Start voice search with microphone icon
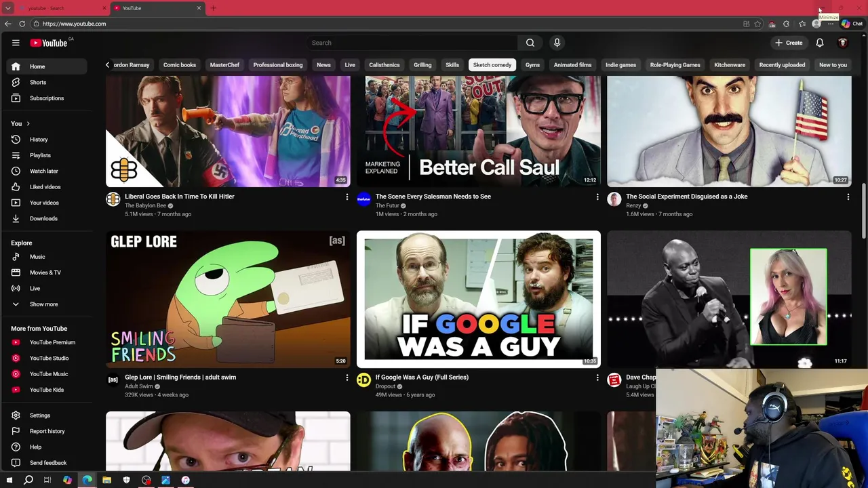Viewport: 868px width, 488px height. pos(557,43)
